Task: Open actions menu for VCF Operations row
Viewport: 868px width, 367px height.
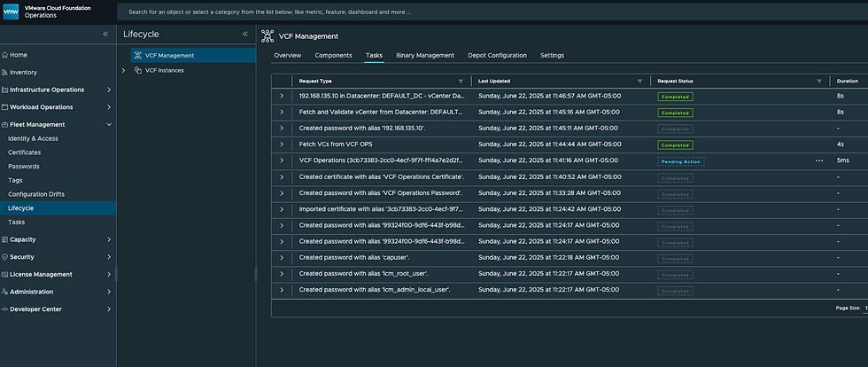Action: (819, 160)
